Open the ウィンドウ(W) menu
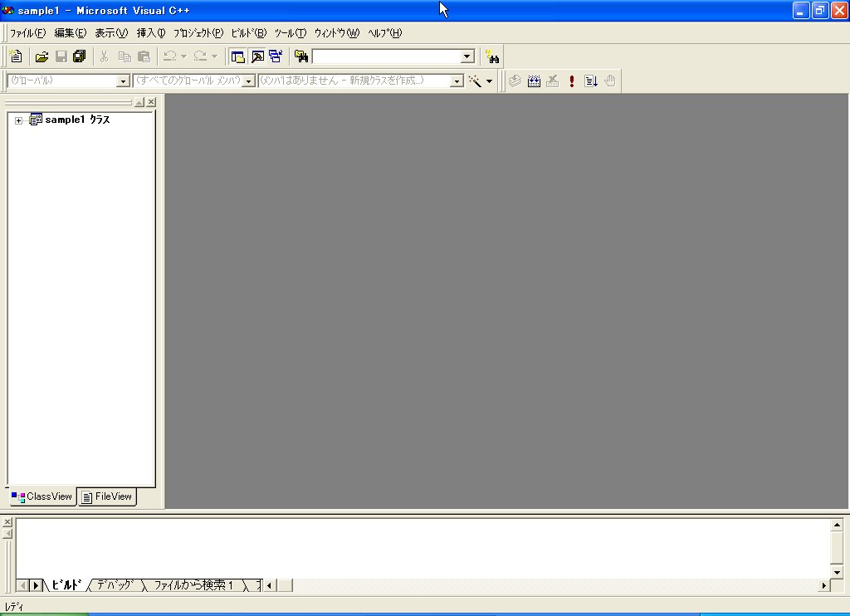The width and height of the screenshot is (850, 616). 337,33
